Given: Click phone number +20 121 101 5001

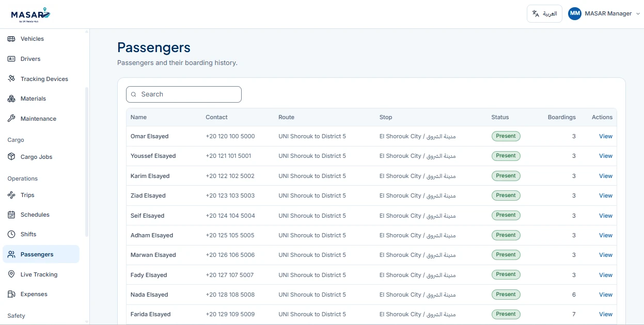Looking at the screenshot, I should pos(228,156).
